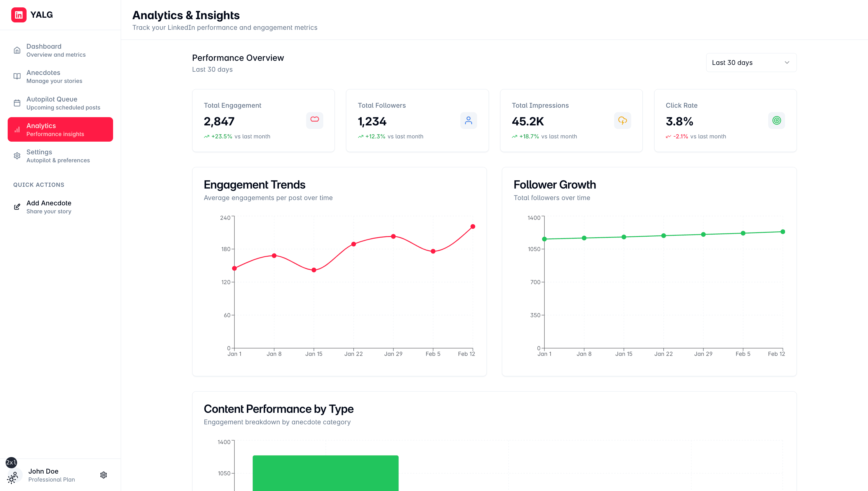Click the Engagement Trends data point for Jan 8
868x491 pixels.
[x=274, y=256]
